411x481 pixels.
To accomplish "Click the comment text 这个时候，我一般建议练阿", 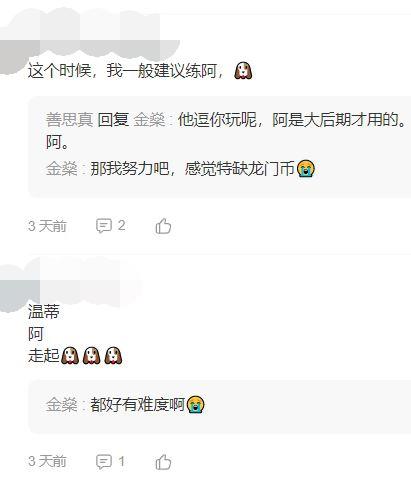I will pos(126,71).
